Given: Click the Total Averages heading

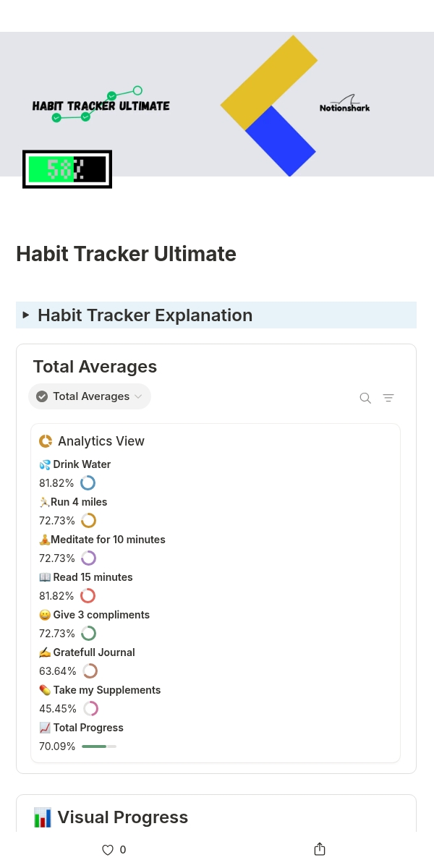Looking at the screenshot, I should (95, 367).
